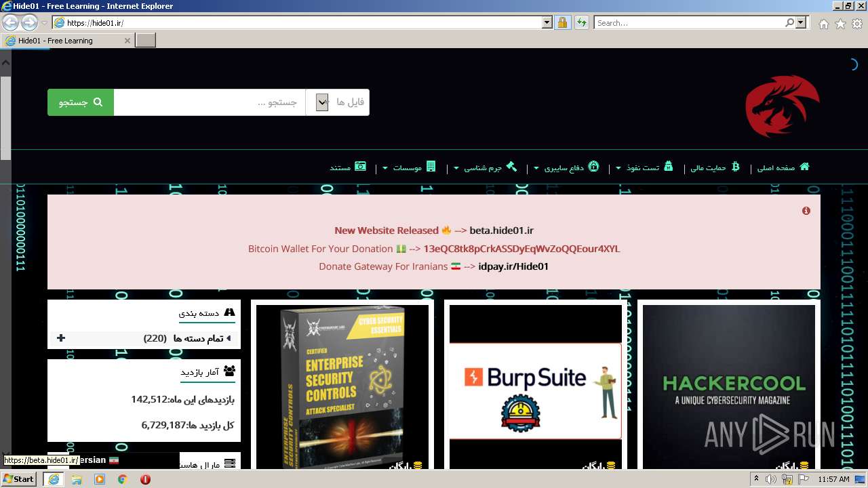Open the Enterprise Security Controls thumbnail

click(x=342, y=386)
